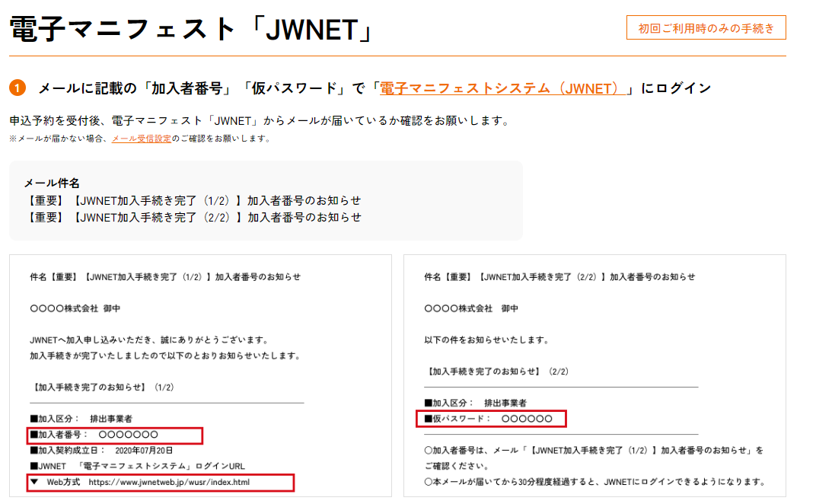Image resolution: width=816 pixels, height=504 pixels.
Task: Click the 加入者番号： ○○○○○○○ line
Action: (114, 435)
